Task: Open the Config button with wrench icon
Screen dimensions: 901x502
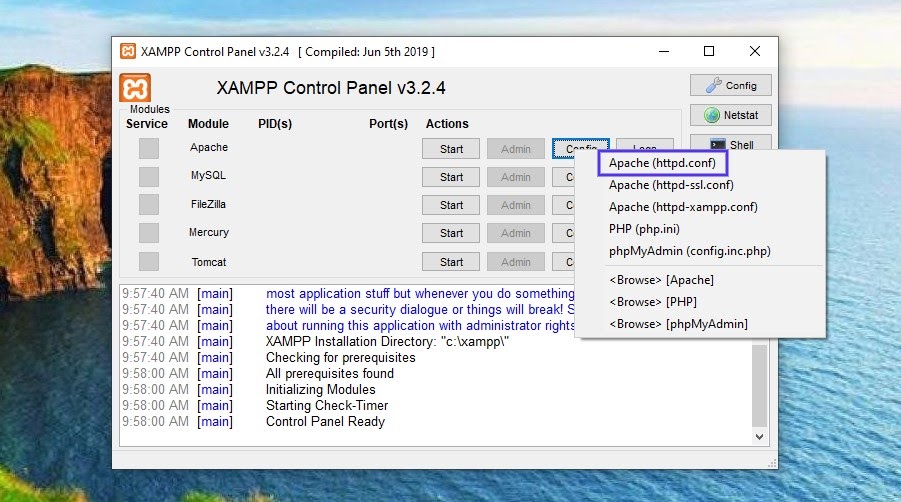Action: point(730,86)
